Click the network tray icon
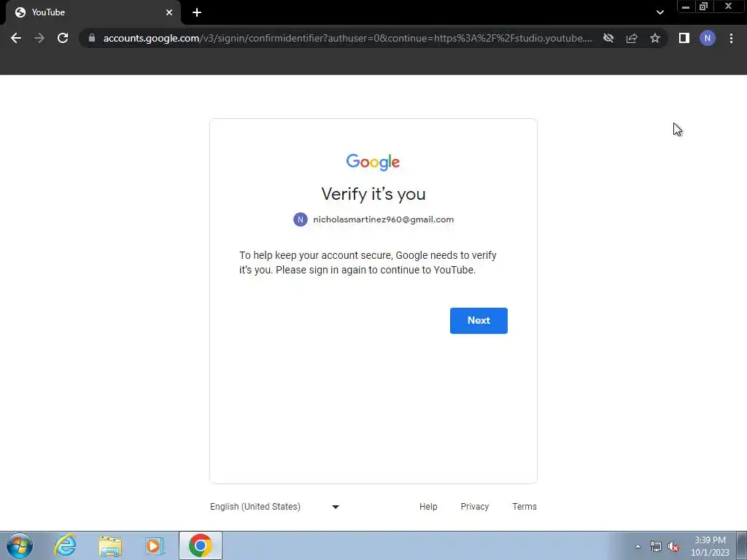The height and width of the screenshot is (560, 747). coord(656,546)
